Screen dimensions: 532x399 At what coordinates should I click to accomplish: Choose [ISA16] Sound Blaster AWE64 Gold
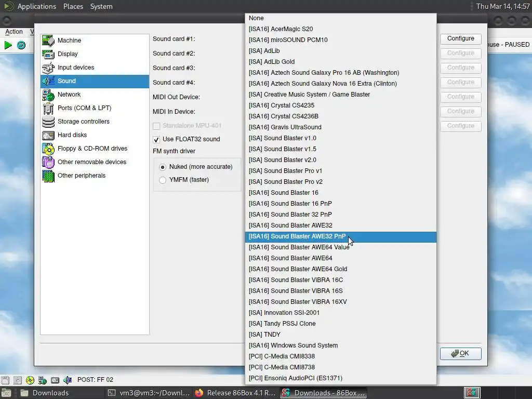(341, 269)
